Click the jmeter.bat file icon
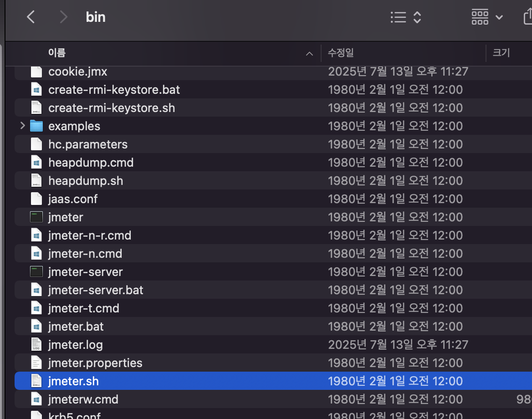The width and height of the screenshot is (532, 419). [x=36, y=327]
